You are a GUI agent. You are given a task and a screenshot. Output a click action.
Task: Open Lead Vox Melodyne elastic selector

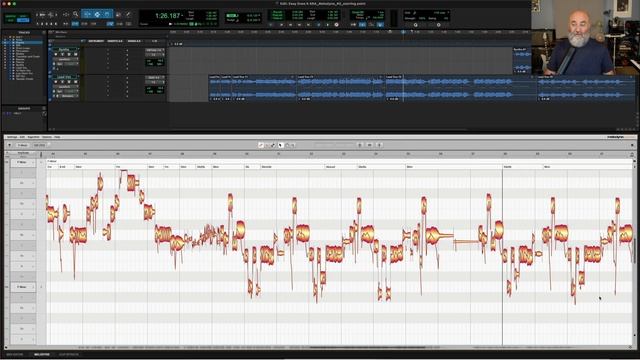(69, 96)
